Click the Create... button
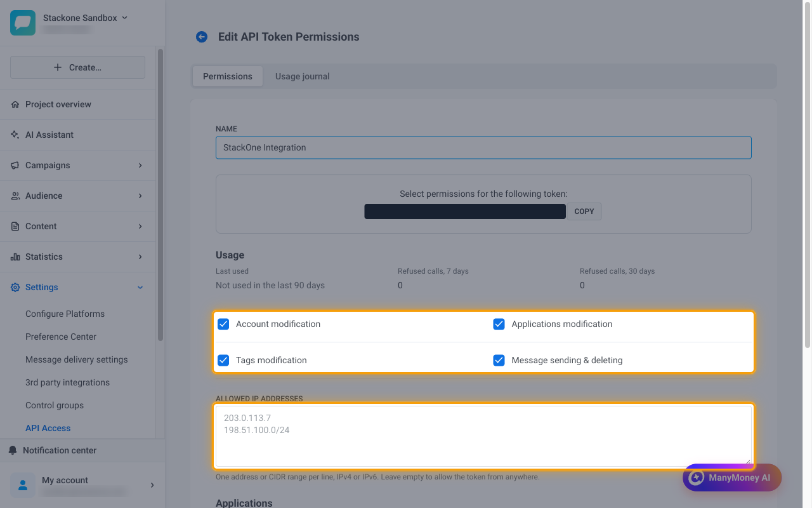The height and width of the screenshot is (508, 812). click(77, 67)
